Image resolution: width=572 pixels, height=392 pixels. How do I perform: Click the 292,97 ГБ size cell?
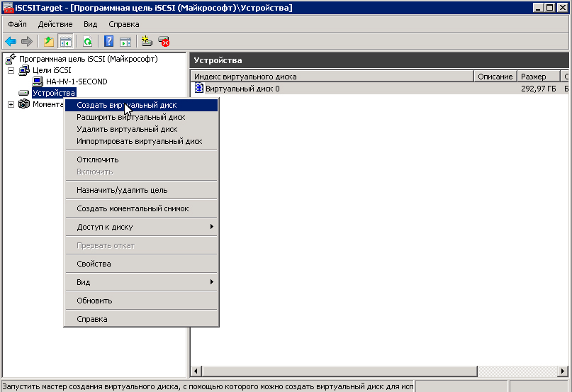point(539,89)
